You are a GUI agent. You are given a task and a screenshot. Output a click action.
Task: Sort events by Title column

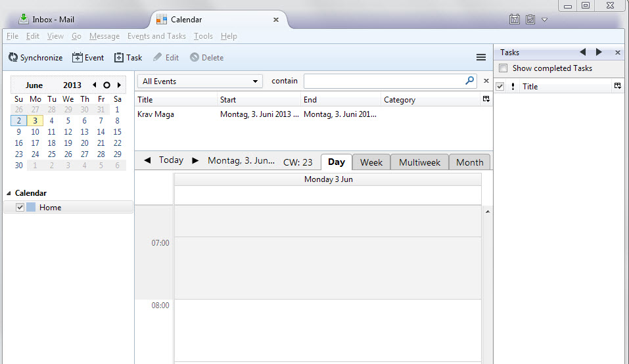[x=175, y=99]
